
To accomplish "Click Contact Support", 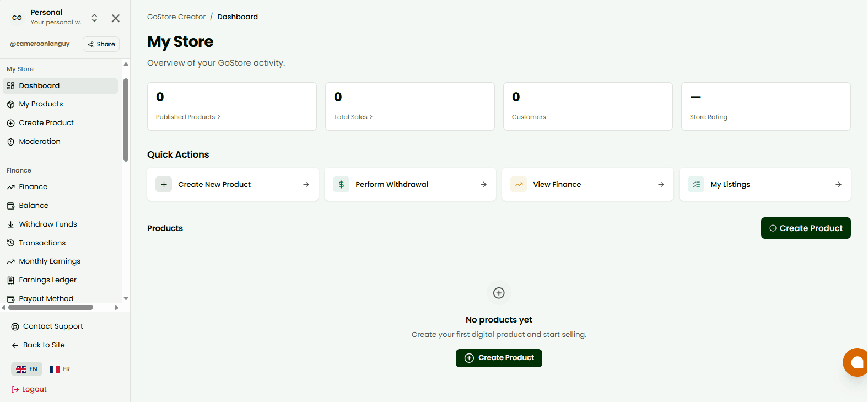I will pyautogui.click(x=47, y=326).
